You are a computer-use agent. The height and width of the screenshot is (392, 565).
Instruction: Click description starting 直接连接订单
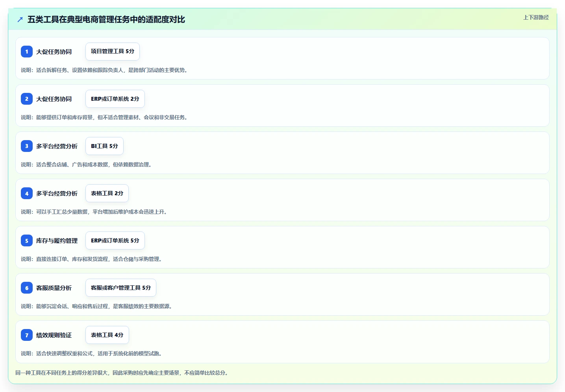coord(92,259)
